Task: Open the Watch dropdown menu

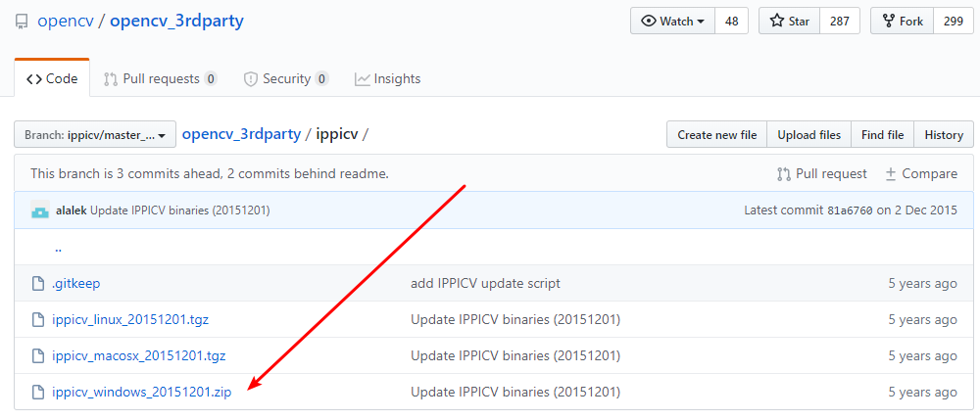Action: (x=672, y=22)
